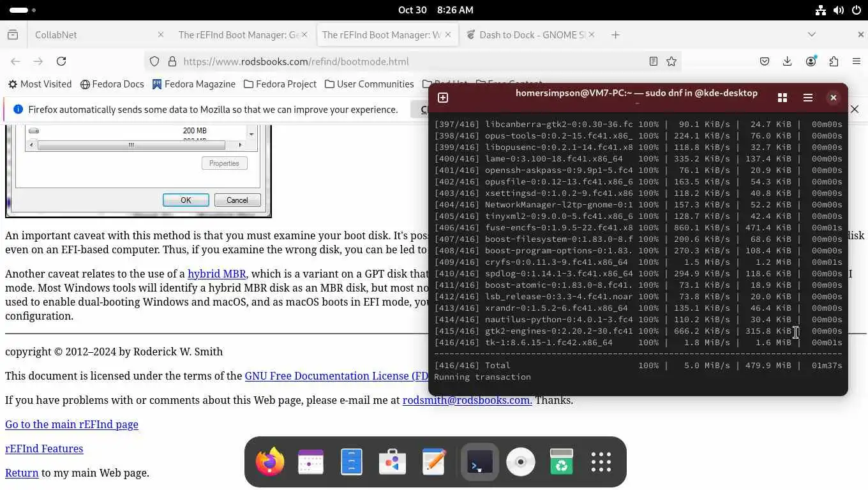Image resolution: width=868 pixels, height=490 pixels.
Task: Open the rEFInd Features link
Action: coord(44,449)
